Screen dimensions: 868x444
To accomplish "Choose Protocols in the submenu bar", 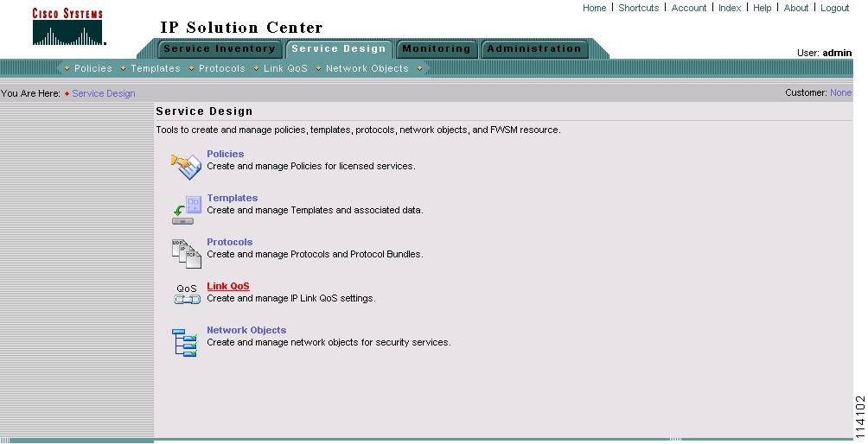I will click(x=221, y=68).
